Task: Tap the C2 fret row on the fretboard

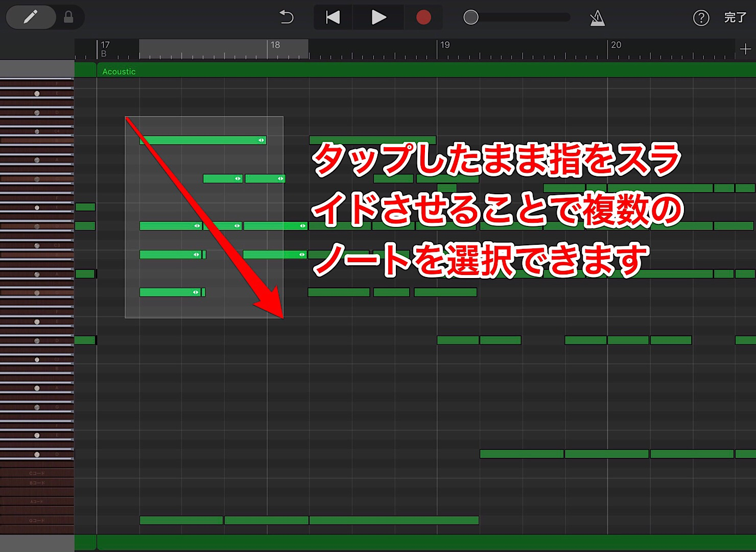Action: coord(37,359)
